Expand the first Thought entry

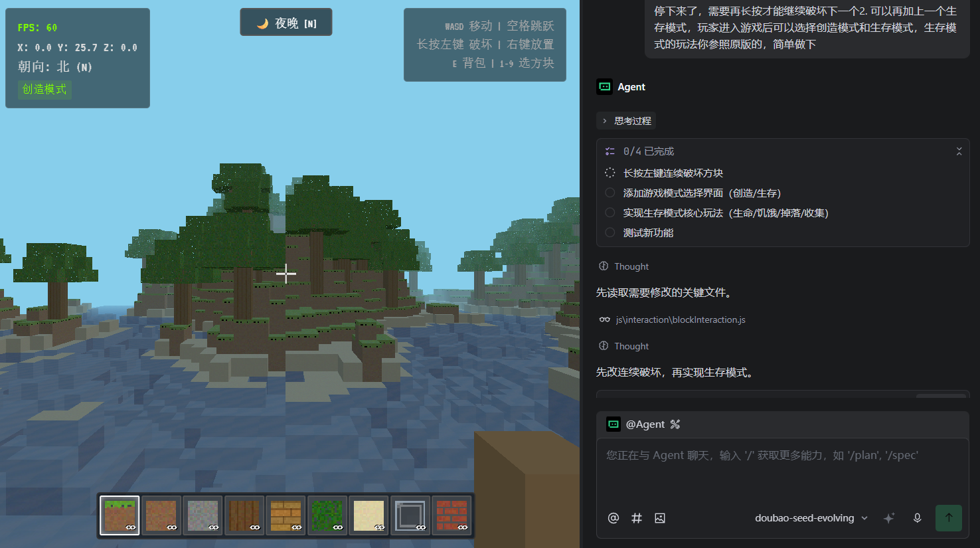(624, 266)
